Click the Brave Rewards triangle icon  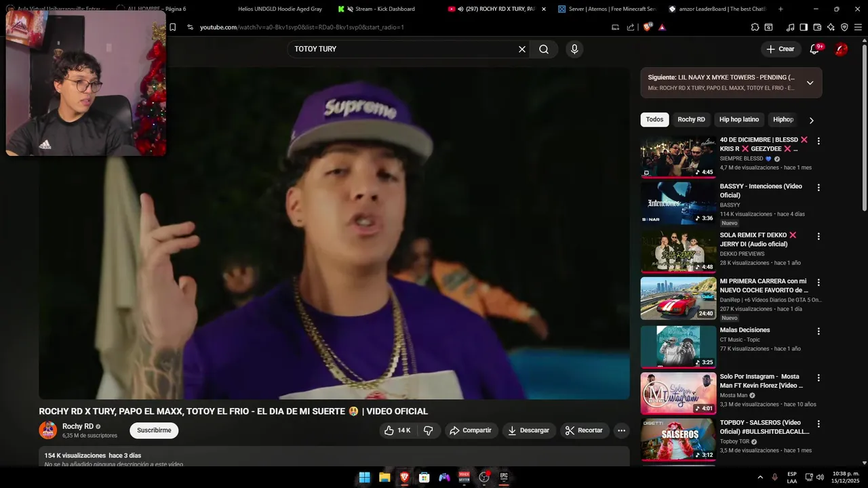tap(662, 27)
